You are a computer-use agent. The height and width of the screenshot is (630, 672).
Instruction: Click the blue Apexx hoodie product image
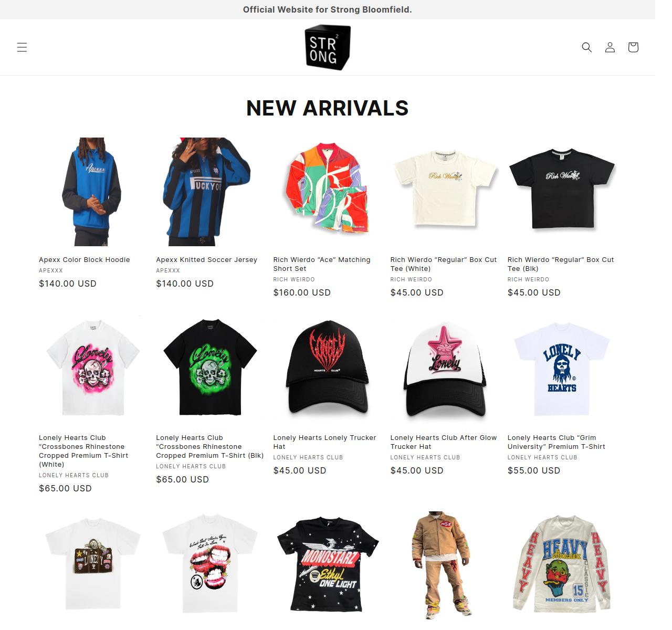pyautogui.click(x=92, y=192)
